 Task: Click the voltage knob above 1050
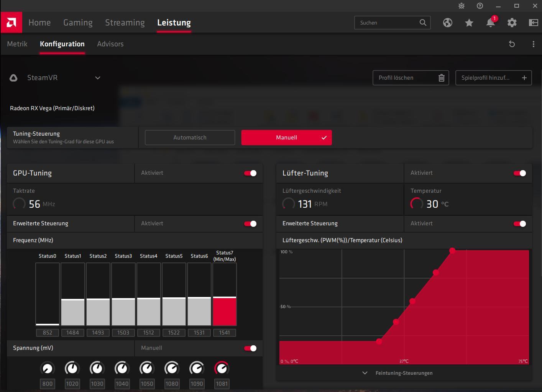click(147, 368)
